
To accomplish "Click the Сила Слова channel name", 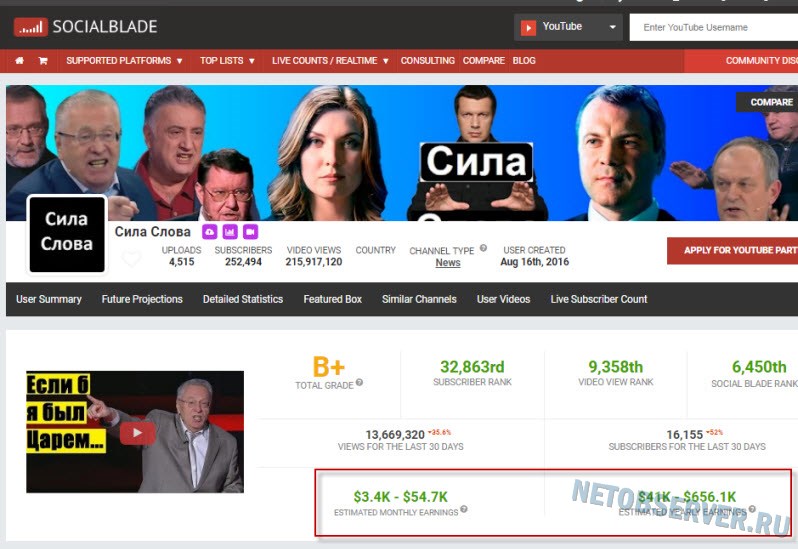I will (x=153, y=232).
